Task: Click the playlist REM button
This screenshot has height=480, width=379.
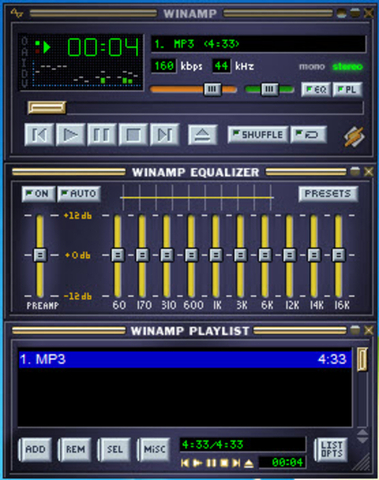Action: 75,449
